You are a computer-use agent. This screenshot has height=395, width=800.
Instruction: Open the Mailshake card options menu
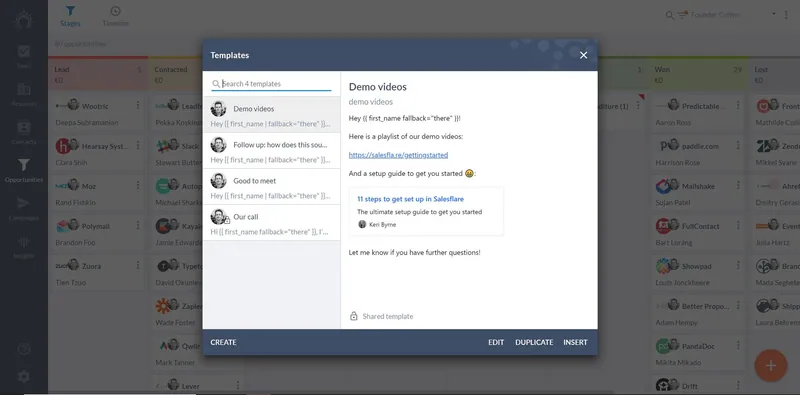[738, 186]
